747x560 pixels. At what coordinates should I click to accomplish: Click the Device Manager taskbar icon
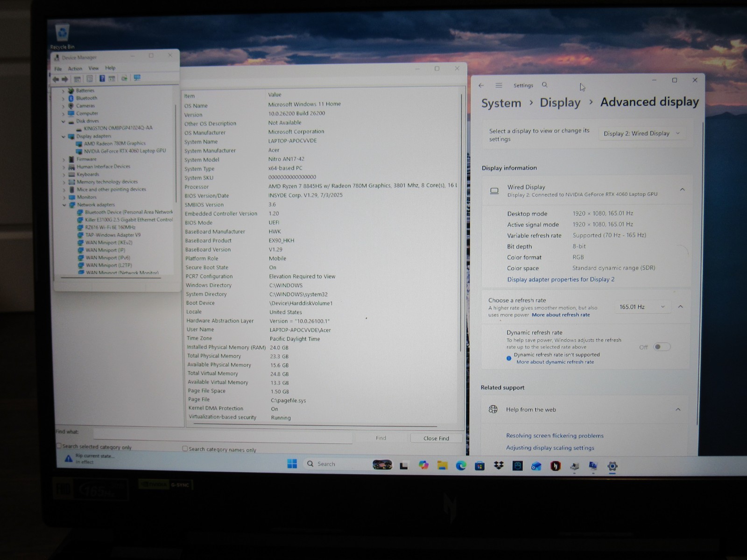(574, 466)
